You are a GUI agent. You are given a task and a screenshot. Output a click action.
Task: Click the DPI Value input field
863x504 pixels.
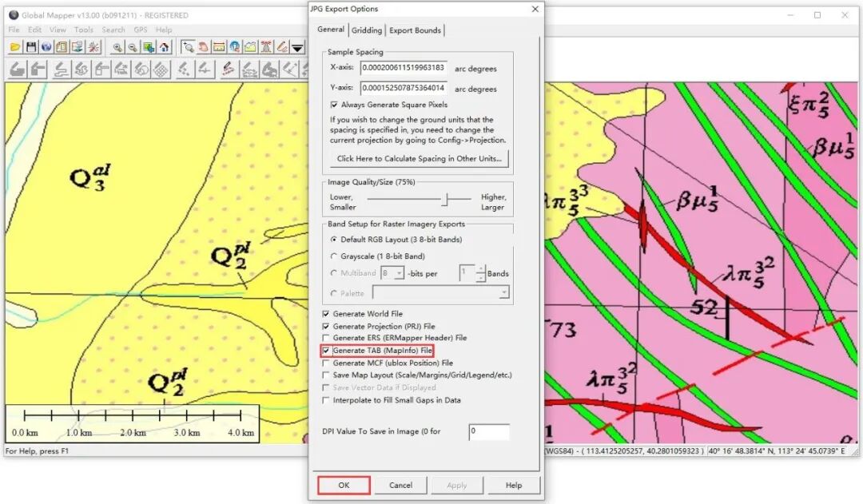(x=489, y=432)
